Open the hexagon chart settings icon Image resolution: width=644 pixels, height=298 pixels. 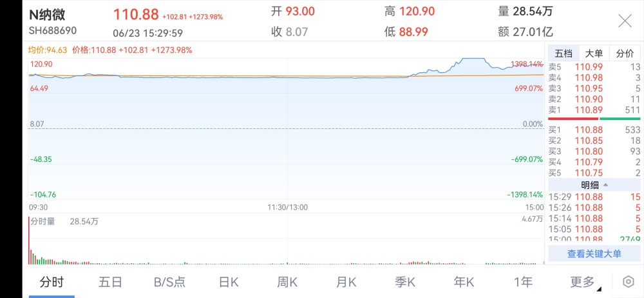click(629, 282)
